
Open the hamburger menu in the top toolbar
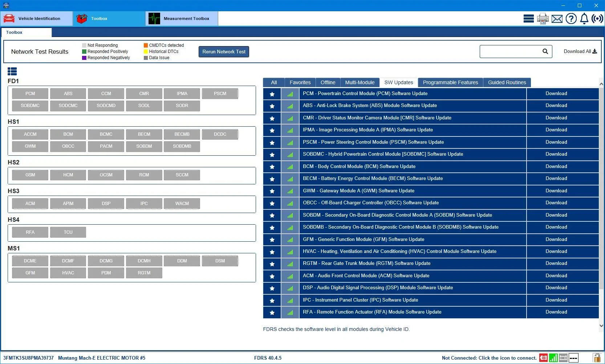[x=528, y=19]
